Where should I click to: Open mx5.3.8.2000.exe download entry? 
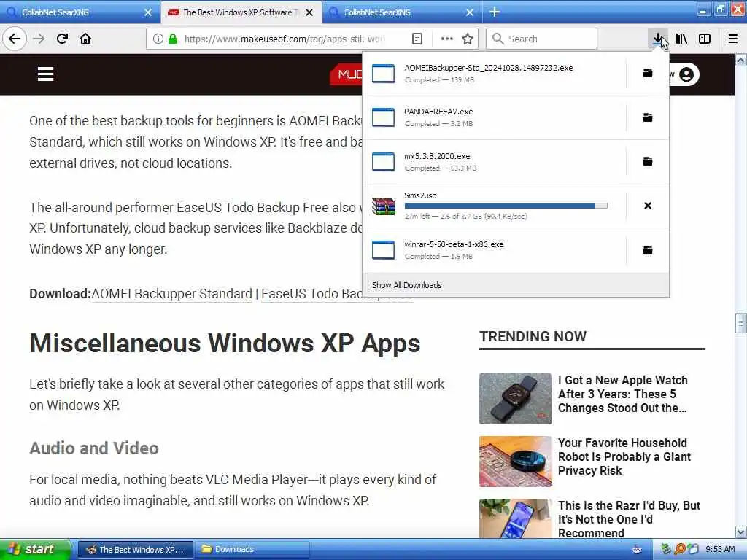(x=494, y=162)
